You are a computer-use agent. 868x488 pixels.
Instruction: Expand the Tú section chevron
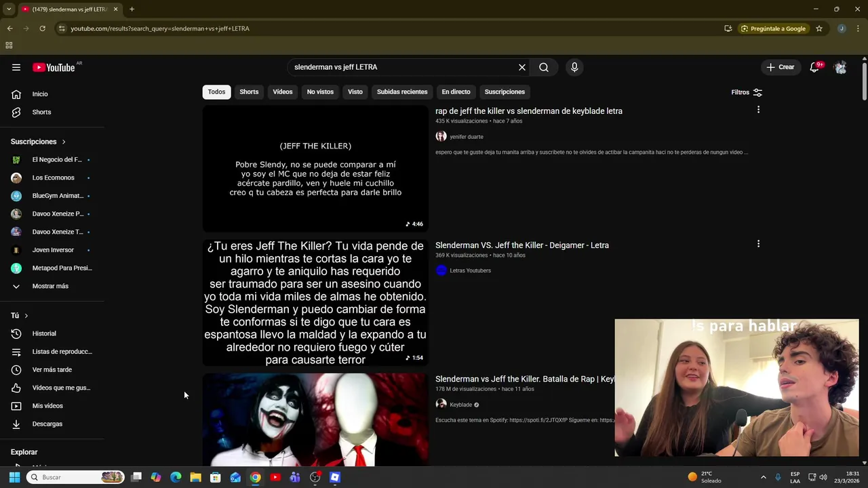tap(26, 315)
